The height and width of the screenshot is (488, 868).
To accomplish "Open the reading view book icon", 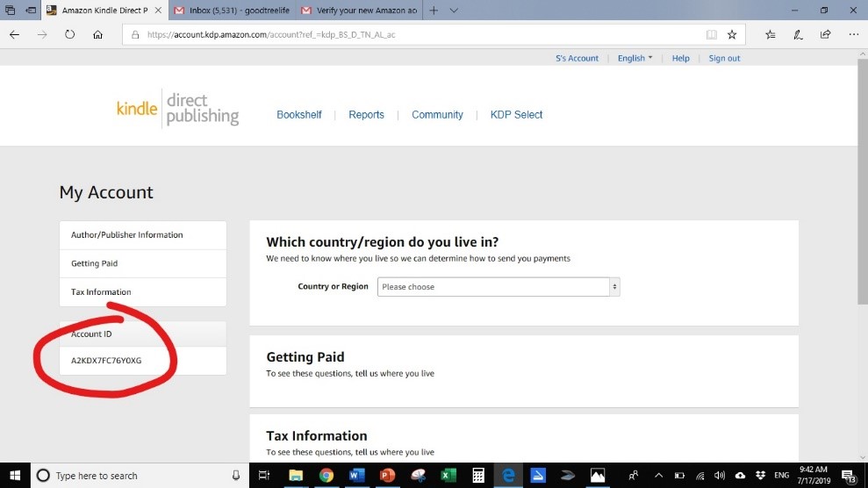I will [x=712, y=34].
